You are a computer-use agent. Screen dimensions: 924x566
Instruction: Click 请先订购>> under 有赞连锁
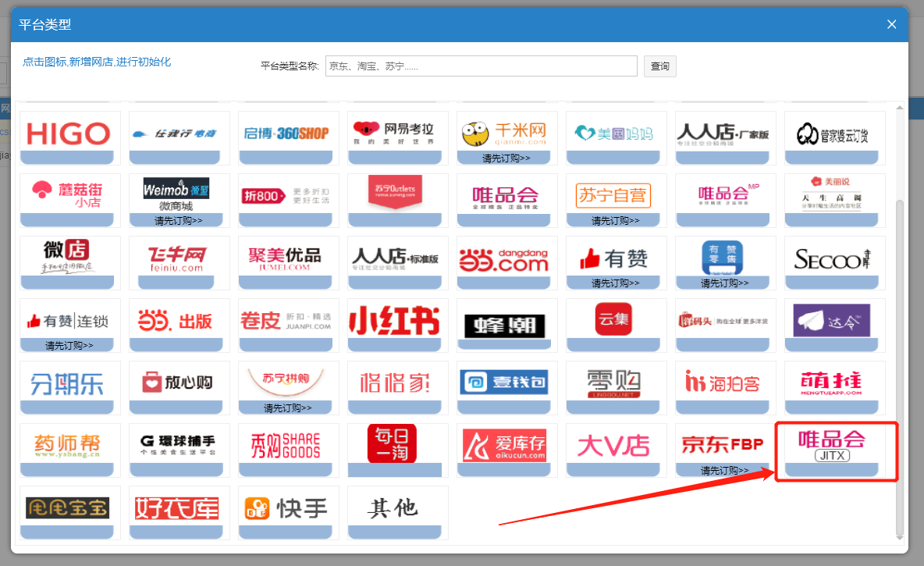pos(69,346)
